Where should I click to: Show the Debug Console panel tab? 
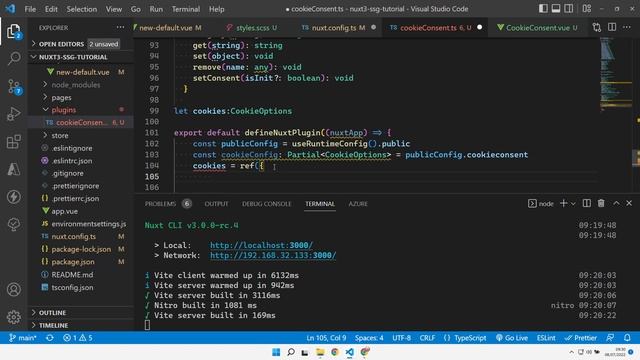click(267, 204)
